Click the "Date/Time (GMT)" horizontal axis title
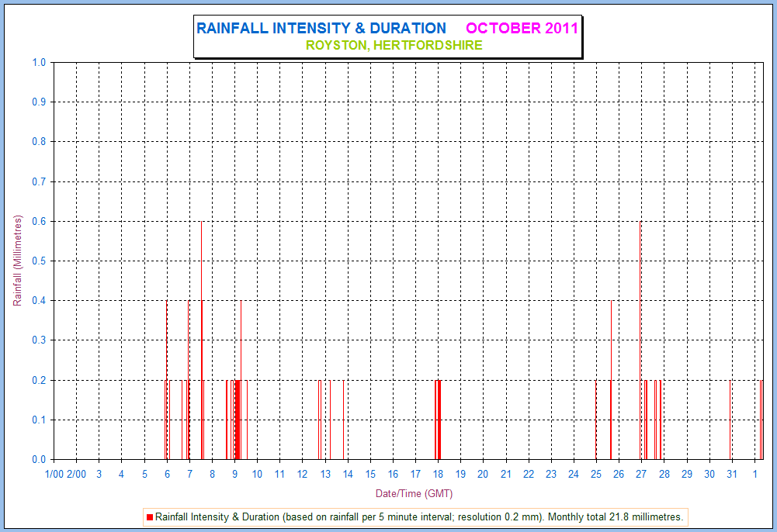Image resolution: width=777 pixels, height=532 pixels. [414, 493]
